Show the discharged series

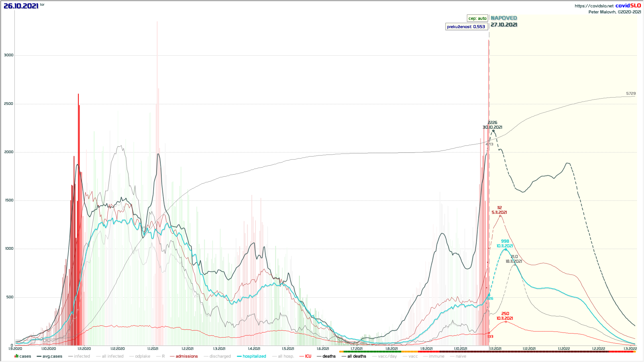tap(220, 356)
